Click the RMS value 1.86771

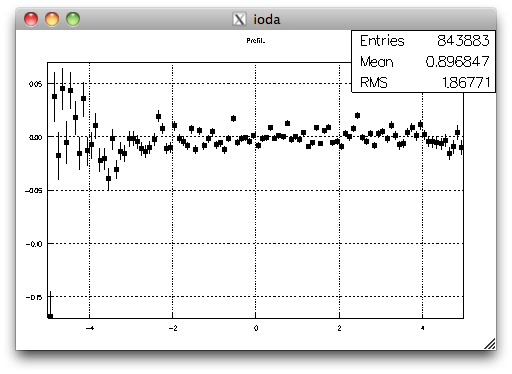coord(466,82)
